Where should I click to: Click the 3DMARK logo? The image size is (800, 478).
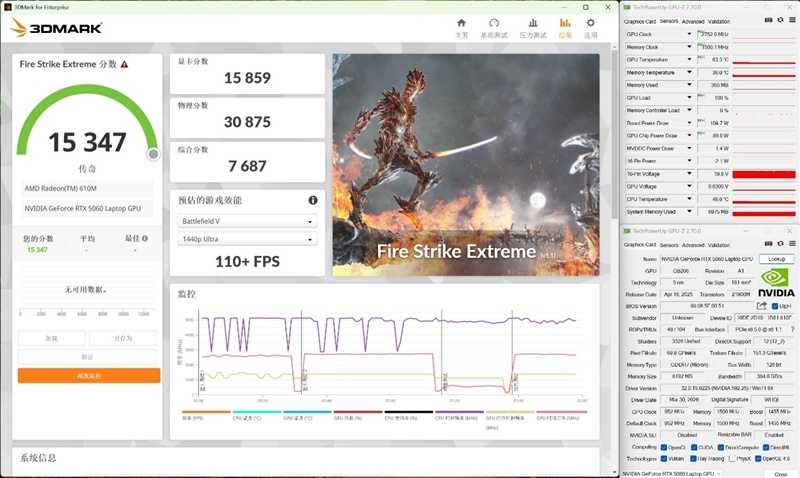pyautogui.click(x=56, y=28)
